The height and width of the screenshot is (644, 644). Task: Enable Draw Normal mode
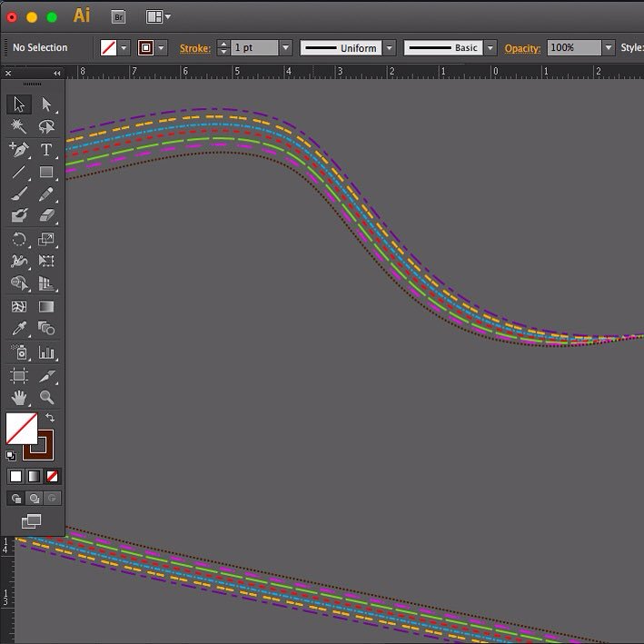(x=16, y=499)
